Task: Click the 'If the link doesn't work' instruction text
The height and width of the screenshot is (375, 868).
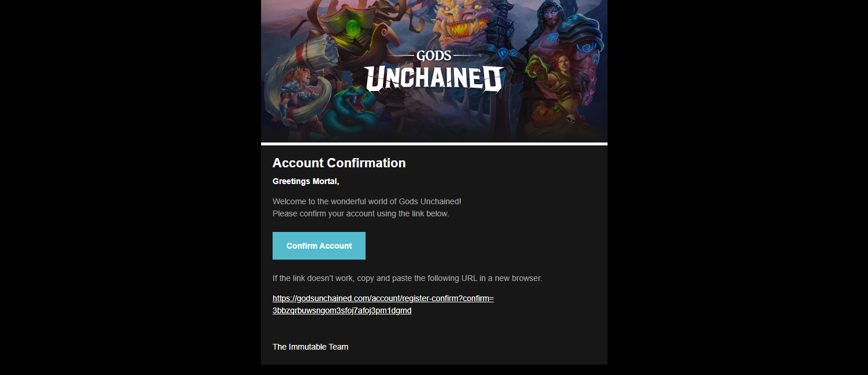Action: click(x=407, y=279)
